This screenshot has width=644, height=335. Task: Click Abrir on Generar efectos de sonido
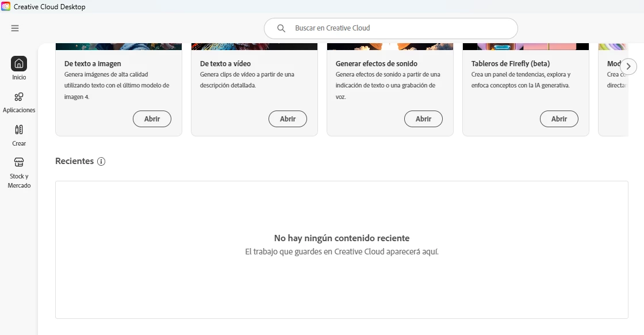coord(423,119)
